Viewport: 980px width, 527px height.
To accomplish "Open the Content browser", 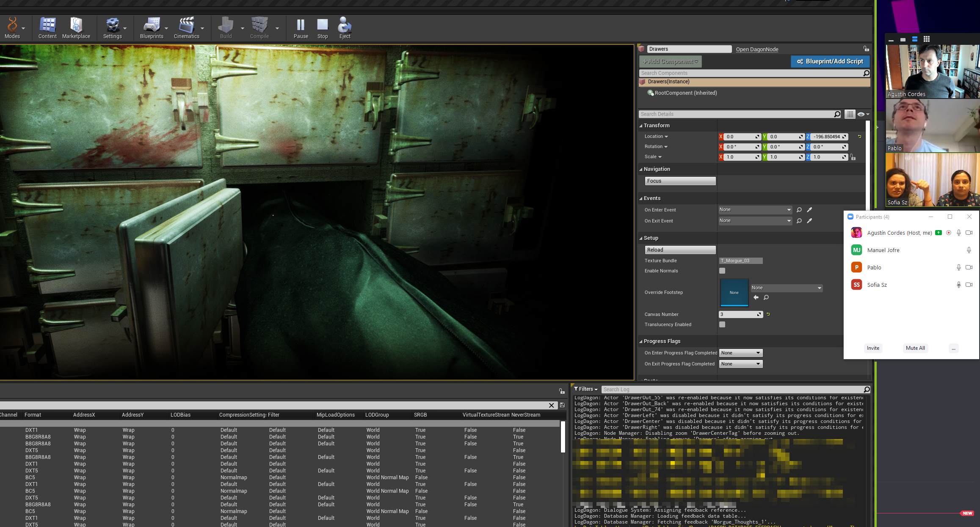I will tap(47, 28).
